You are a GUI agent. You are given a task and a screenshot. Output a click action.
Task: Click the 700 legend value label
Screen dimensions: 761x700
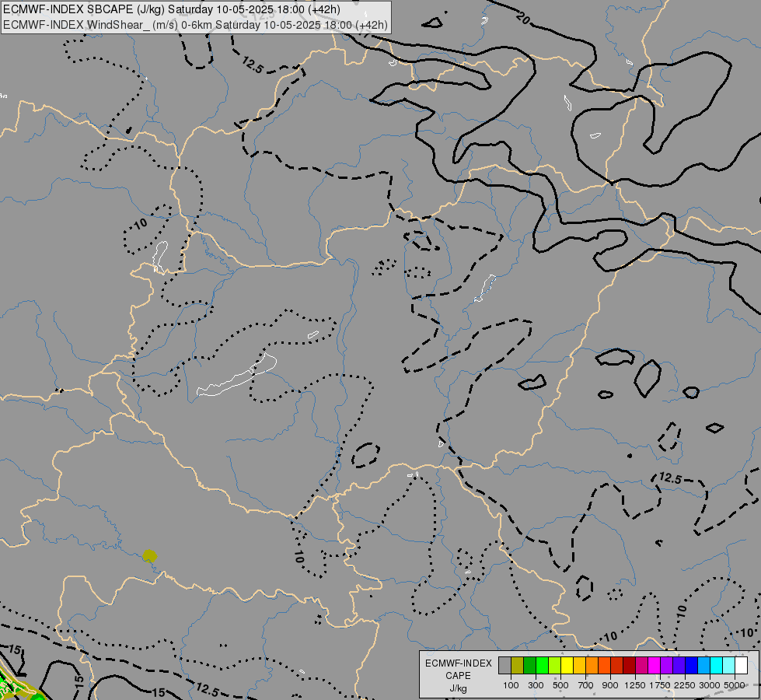586,685
